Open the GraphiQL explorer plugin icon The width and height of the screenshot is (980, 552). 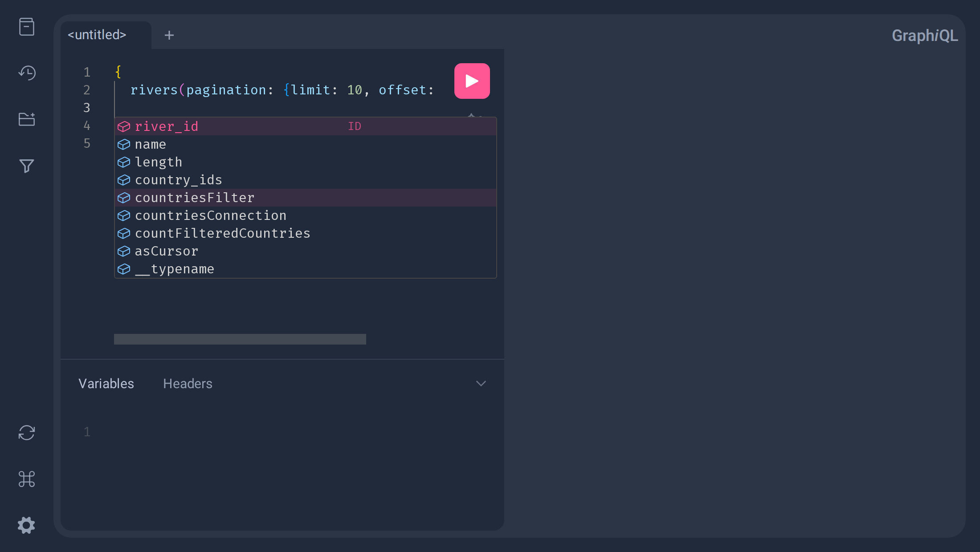[x=27, y=119]
